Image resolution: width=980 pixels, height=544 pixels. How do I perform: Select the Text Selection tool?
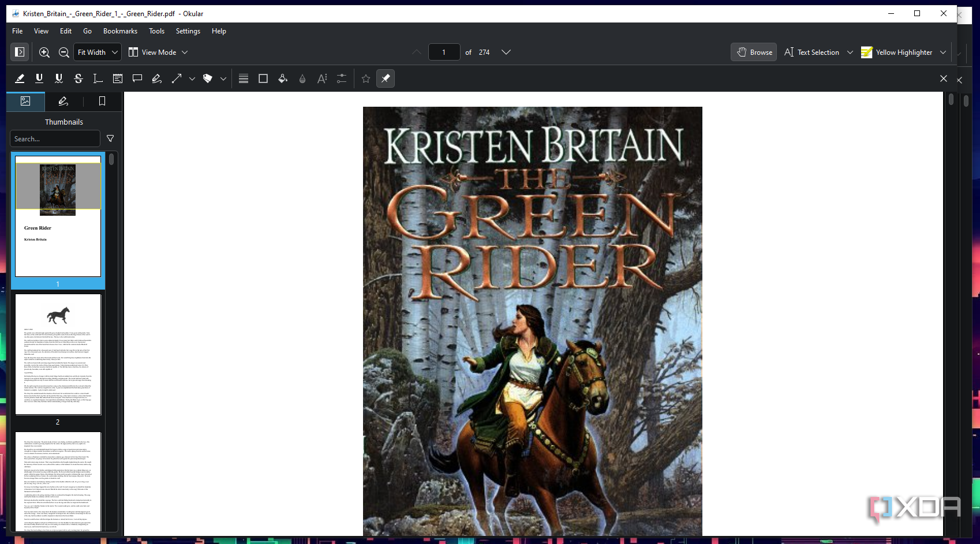pos(812,52)
